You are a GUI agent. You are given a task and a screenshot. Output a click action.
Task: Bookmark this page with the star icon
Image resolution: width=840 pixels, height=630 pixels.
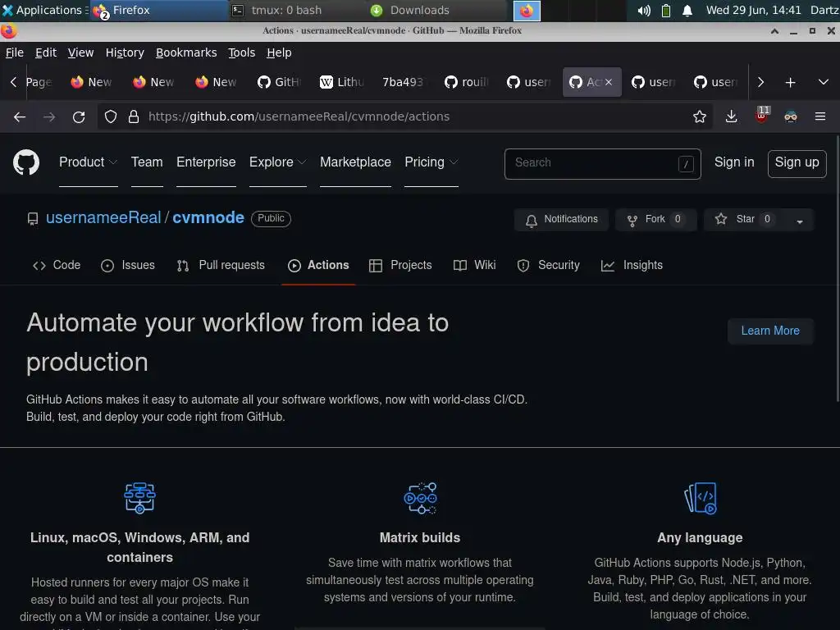tap(700, 116)
